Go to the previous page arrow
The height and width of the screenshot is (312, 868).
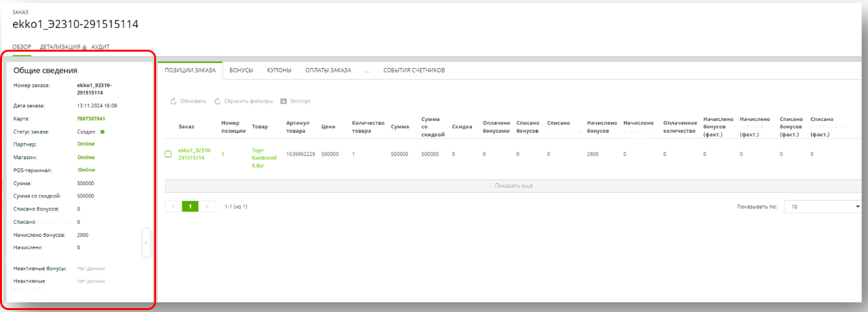(x=173, y=206)
